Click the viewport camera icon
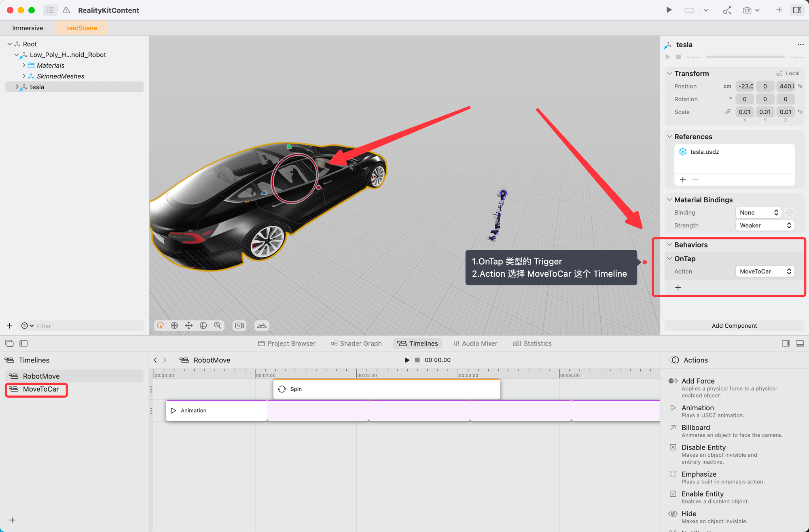Screen dimensions: 809x532 pos(239,326)
